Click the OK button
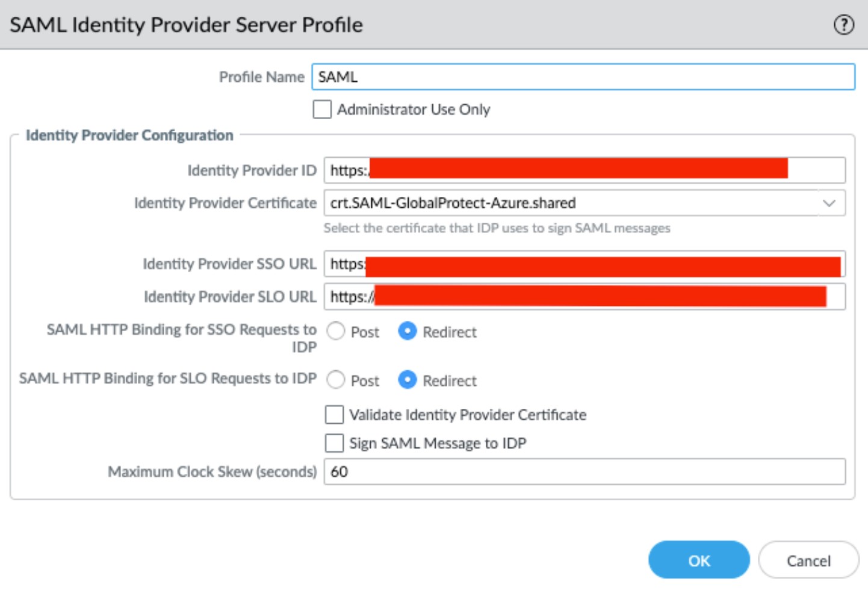 [x=698, y=559]
